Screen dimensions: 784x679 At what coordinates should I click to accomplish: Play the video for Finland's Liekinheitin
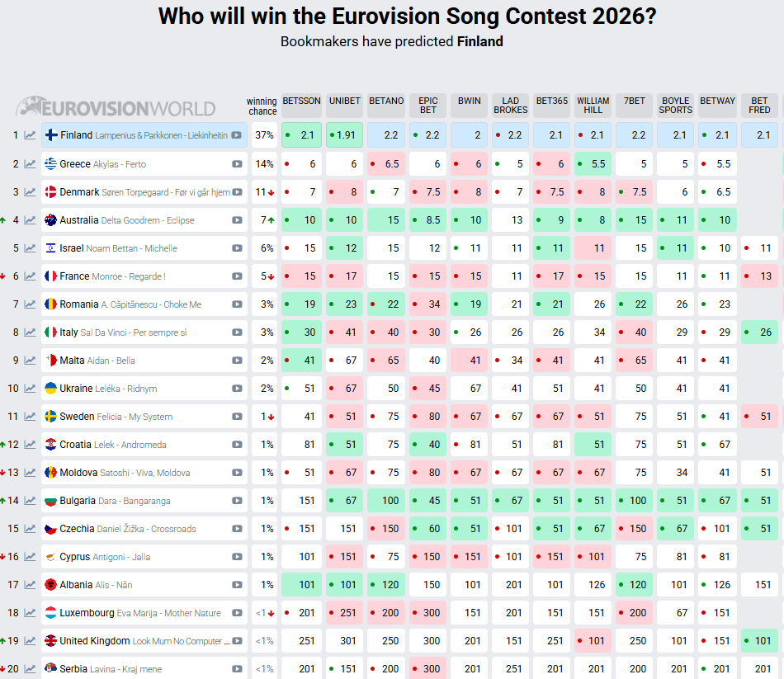tap(237, 135)
